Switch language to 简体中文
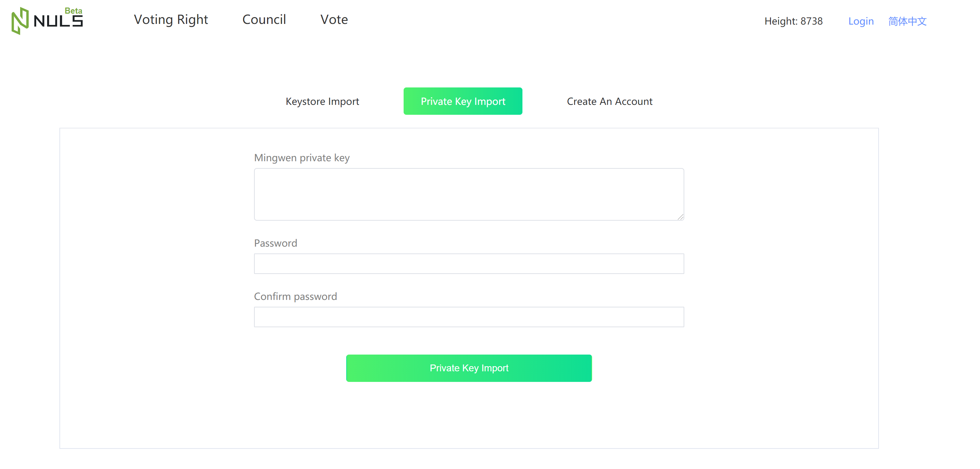 click(907, 21)
